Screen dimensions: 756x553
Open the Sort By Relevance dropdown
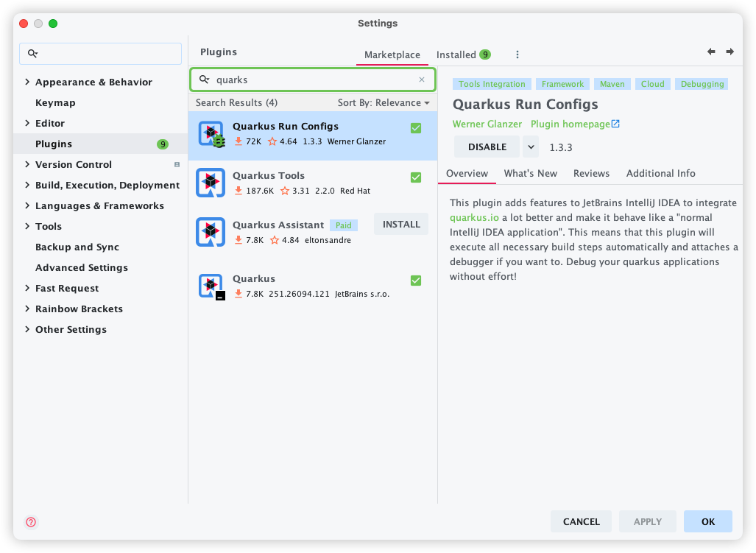[x=384, y=102]
